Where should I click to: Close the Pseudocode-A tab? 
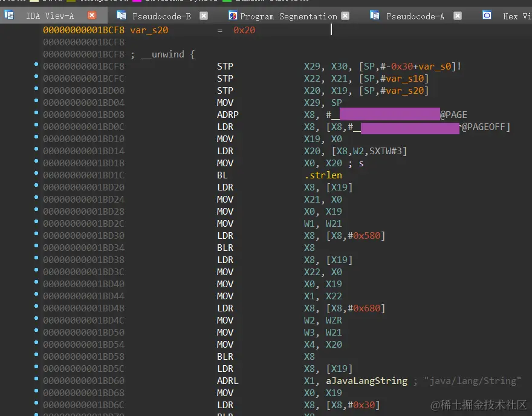click(x=458, y=16)
